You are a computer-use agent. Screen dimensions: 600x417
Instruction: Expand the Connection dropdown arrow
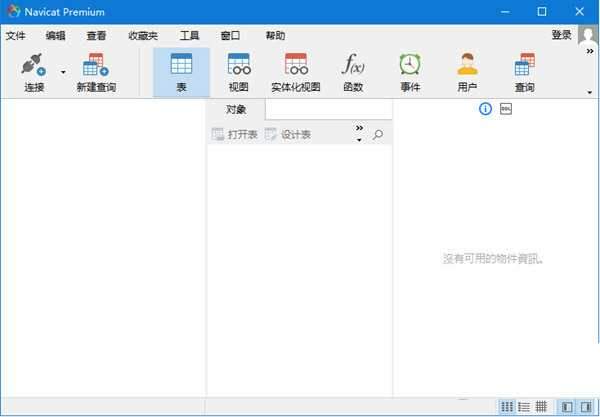pos(62,72)
